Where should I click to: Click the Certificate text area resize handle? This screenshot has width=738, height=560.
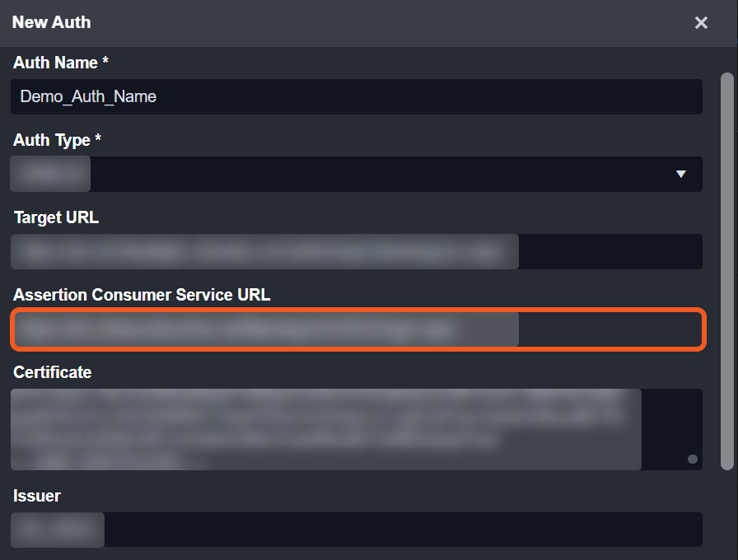693,459
